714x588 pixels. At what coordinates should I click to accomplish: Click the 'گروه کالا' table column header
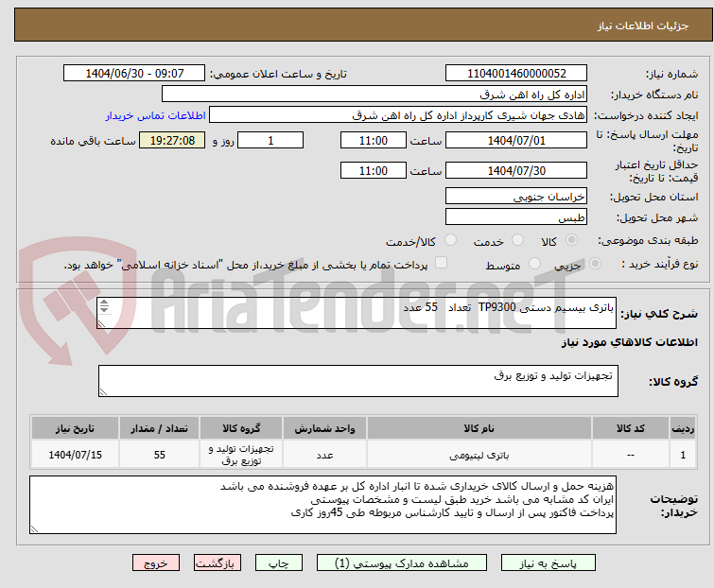[241, 428]
